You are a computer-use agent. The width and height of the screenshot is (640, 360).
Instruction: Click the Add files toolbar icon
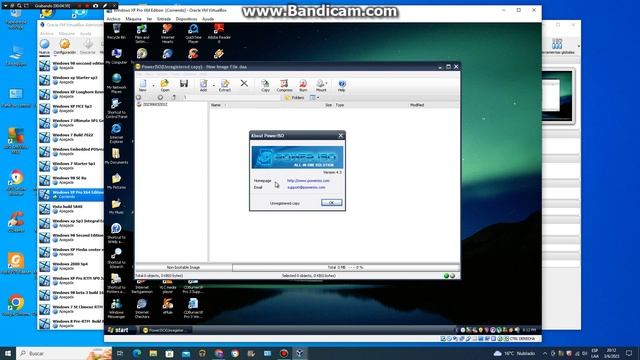(x=203, y=85)
